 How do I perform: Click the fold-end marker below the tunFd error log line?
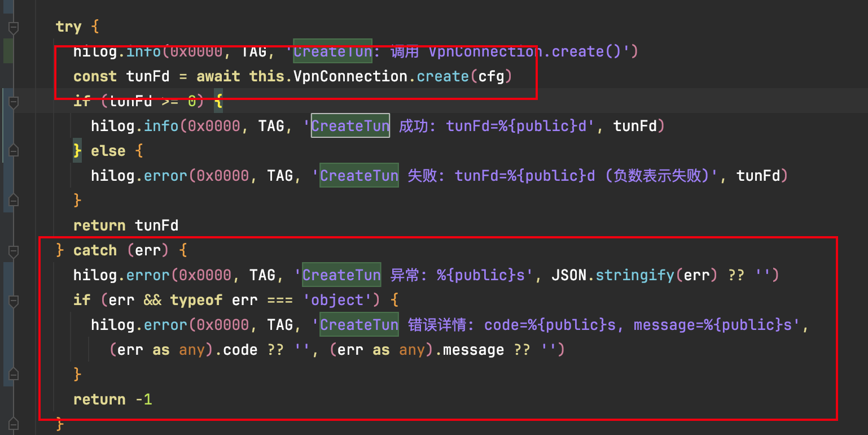[14, 200]
